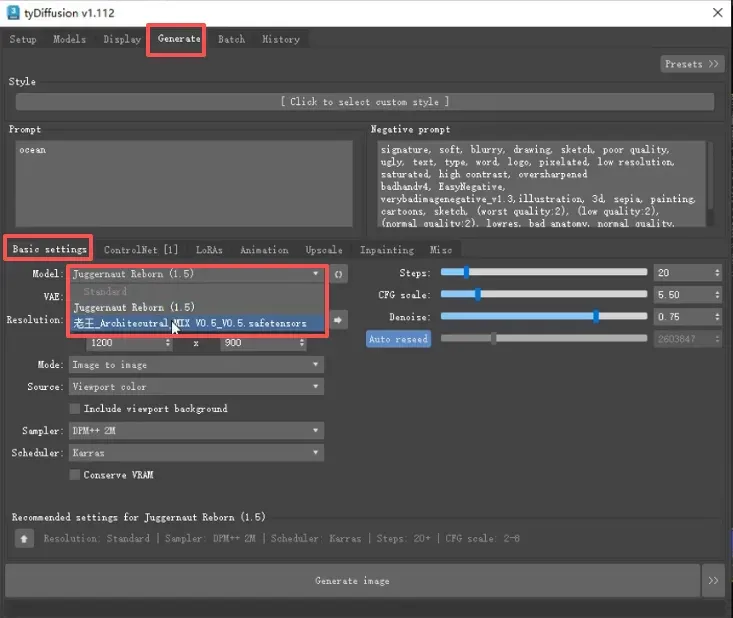This screenshot has width=733, height=618.
Task: Click the stepper arrows of the width 1200 field
Action: tap(168, 343)
